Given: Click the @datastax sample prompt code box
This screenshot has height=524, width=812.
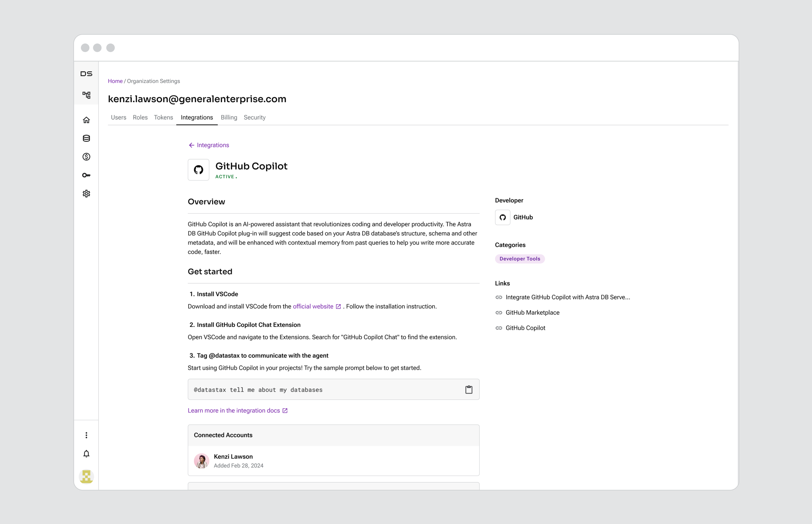Looking at the screenshot, I should pos(333,390).
